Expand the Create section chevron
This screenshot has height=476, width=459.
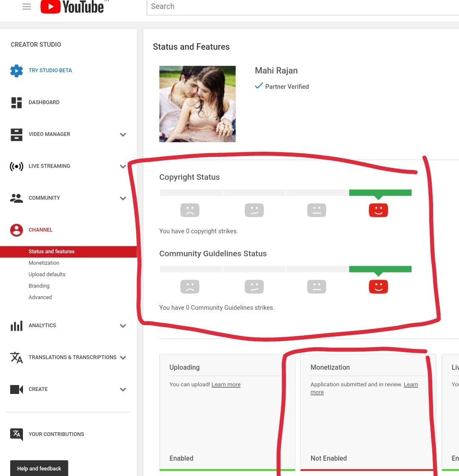(x=123, y=389)
